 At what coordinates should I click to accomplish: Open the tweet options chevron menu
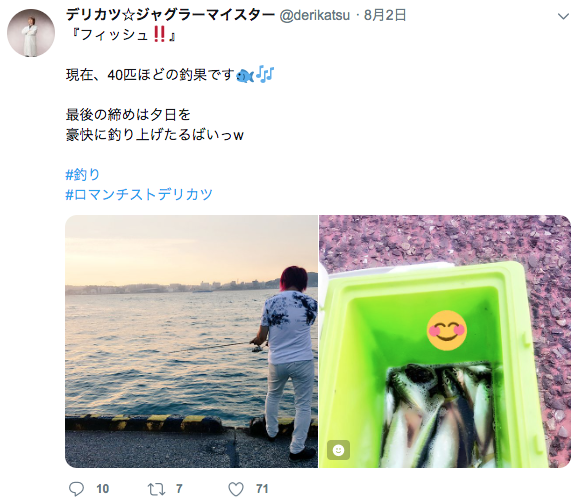pyautogui.click(x=563, y=16)
